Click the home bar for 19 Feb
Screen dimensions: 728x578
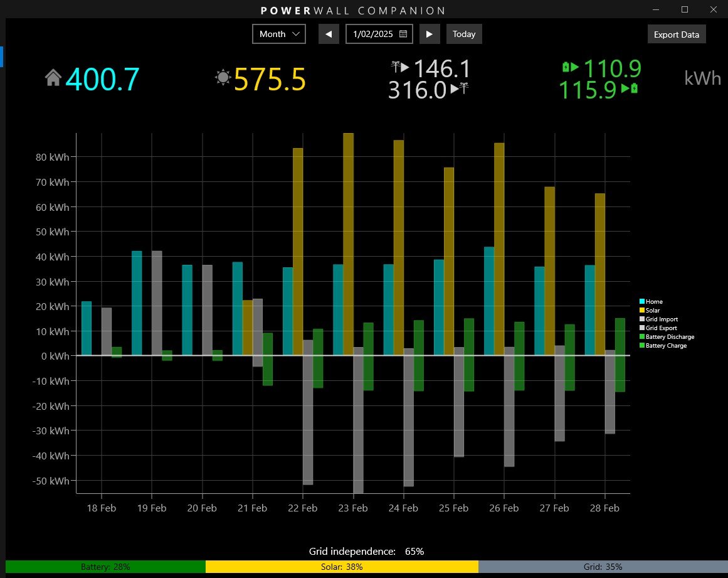[137, 303]
